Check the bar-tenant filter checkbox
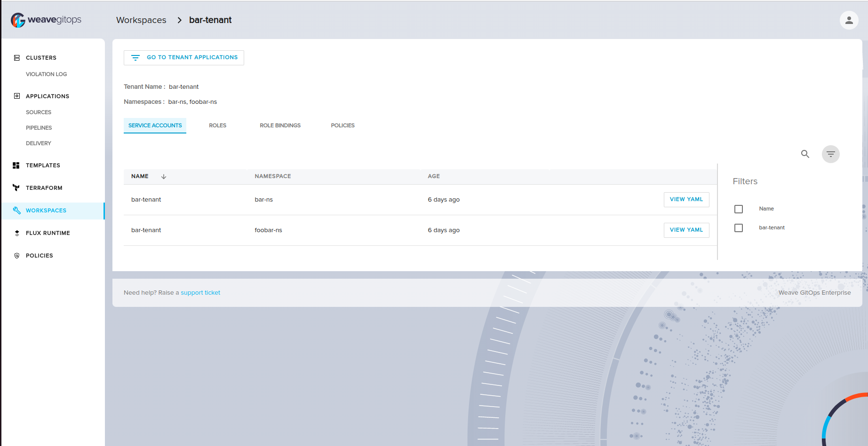The image size is (868, 446). (x=739, y=228)
